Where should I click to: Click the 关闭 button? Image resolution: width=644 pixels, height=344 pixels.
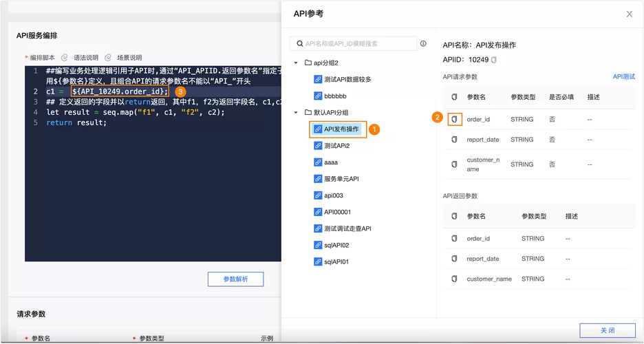(x=608, y=330)
